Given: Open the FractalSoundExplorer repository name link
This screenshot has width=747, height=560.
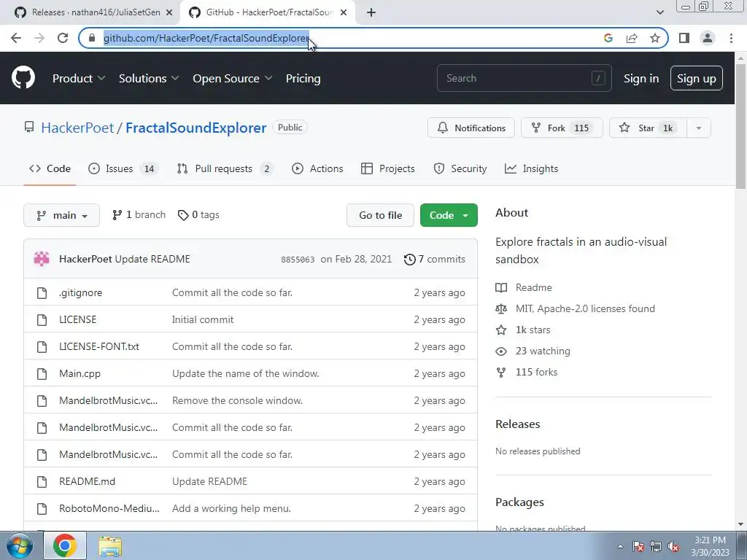Looking at the screenshot, I should coord(196,128).
